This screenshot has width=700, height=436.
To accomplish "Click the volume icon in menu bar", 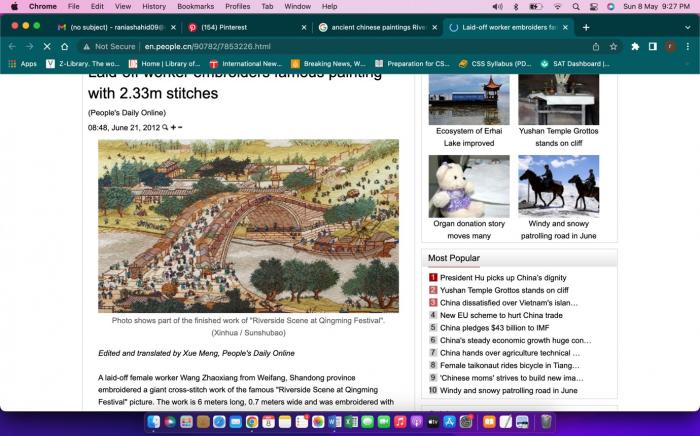I will click(x=497, y=6).
